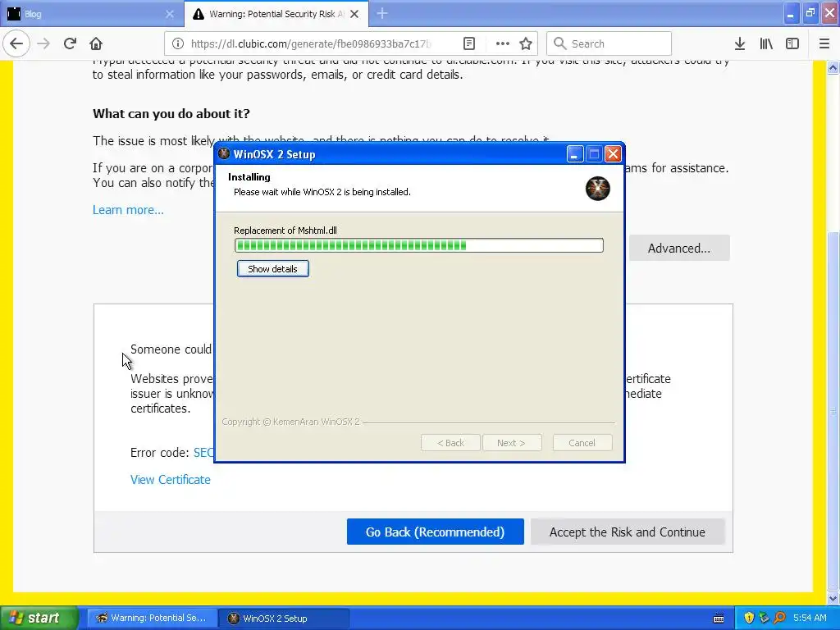Click the page scrollbar up arrow

833,67
